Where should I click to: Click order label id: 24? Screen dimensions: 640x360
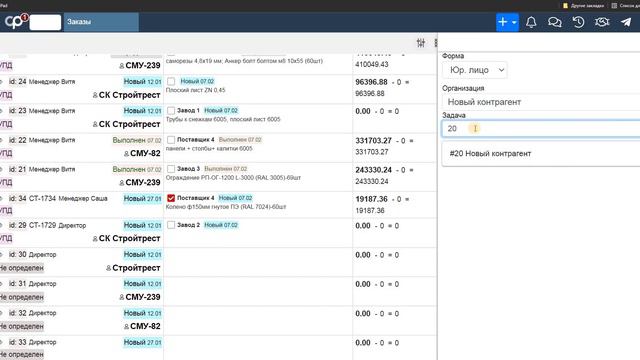click(18, 82)
